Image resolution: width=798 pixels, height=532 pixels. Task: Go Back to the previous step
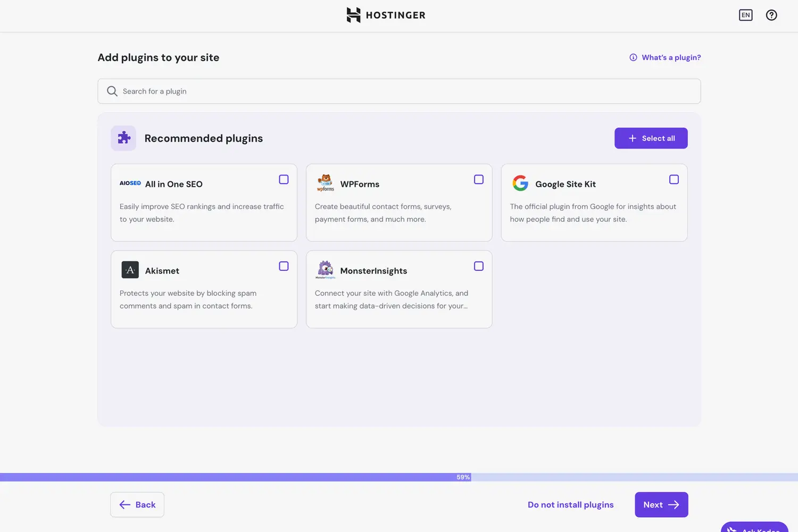click(x=137, y=504)
